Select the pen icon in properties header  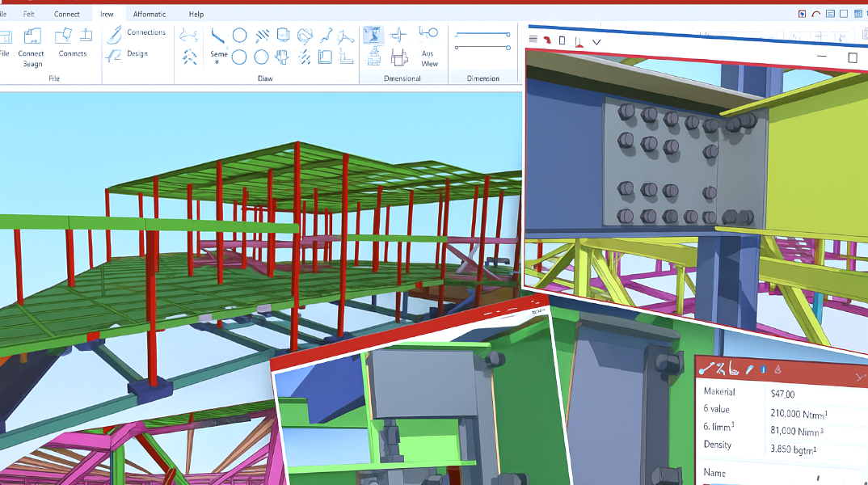[749, 369]
